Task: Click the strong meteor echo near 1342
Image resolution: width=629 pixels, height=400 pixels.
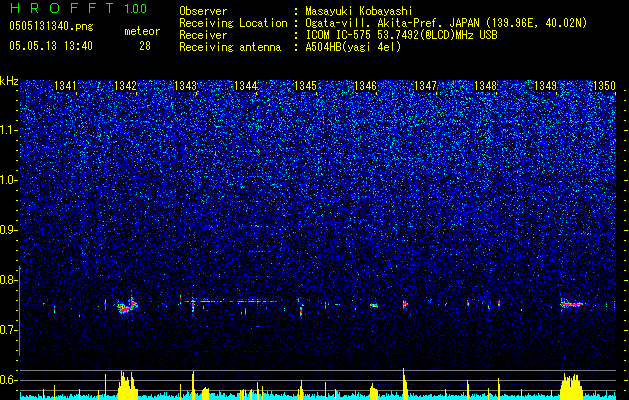Action: click(x=127, y=306)
